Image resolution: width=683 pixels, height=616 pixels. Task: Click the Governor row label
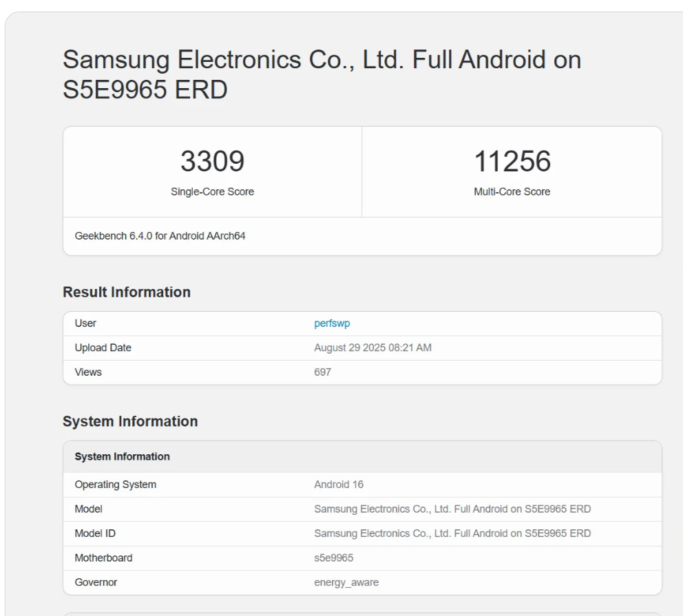(x=96, y=582)
